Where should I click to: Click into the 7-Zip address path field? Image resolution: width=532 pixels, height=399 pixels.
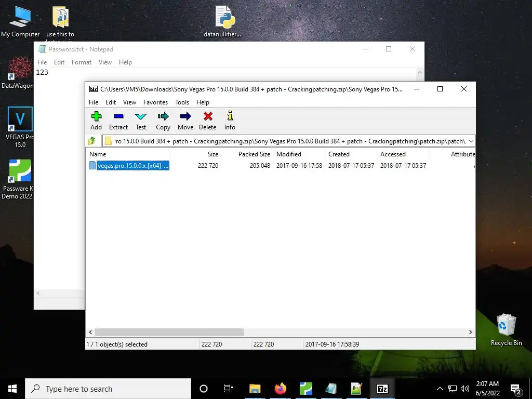tap(285, 141)
